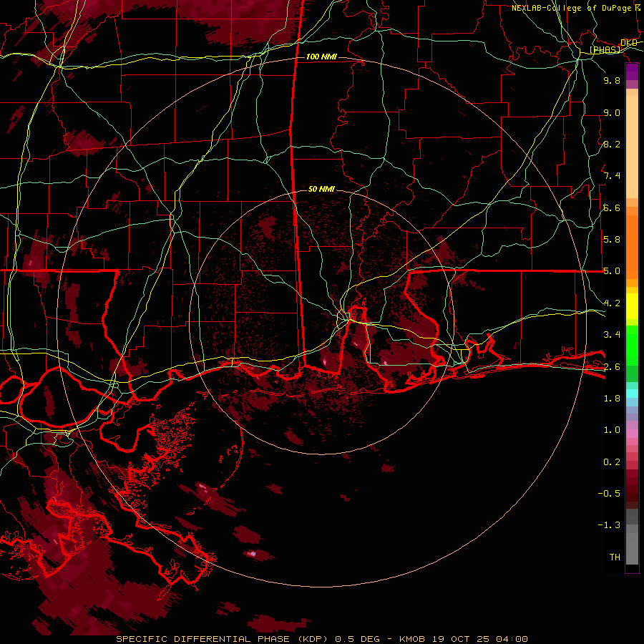The width and height of the screenshot is (644, 644).
Task: Click the KMOB 19 OCT 25 04:00 timestamp
Action: (x=463, y=639)
